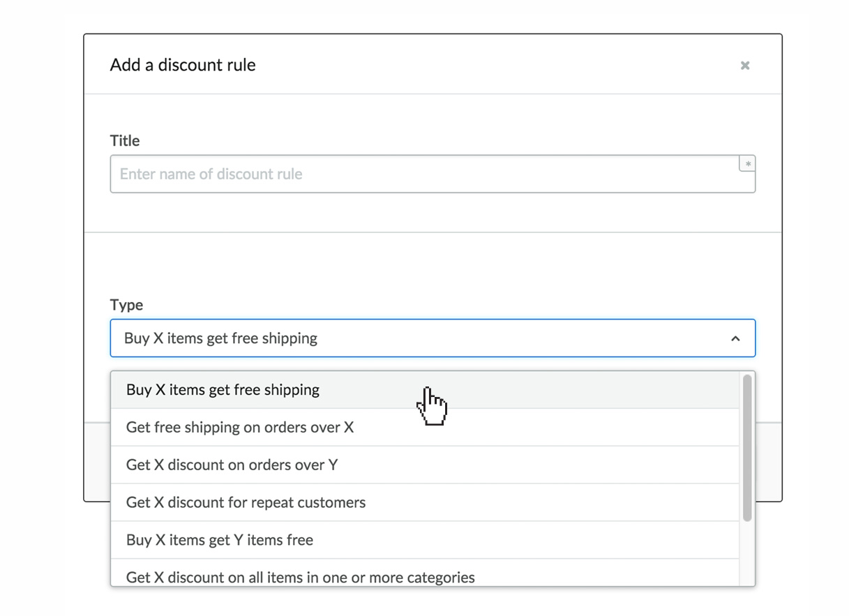The image size is (849, 616).
Task: Click the empty dialog header area beside the heading
Action: click(x=488, y=65)
